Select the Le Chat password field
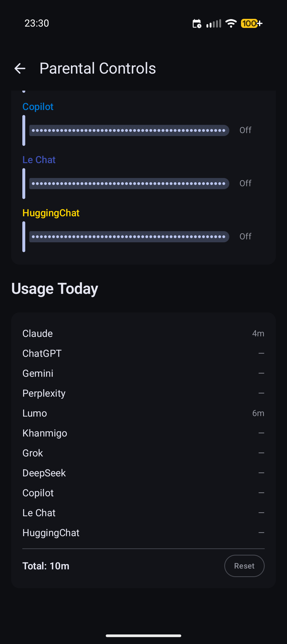The height and width of the screenshot is (644, 287). point(129,183)
